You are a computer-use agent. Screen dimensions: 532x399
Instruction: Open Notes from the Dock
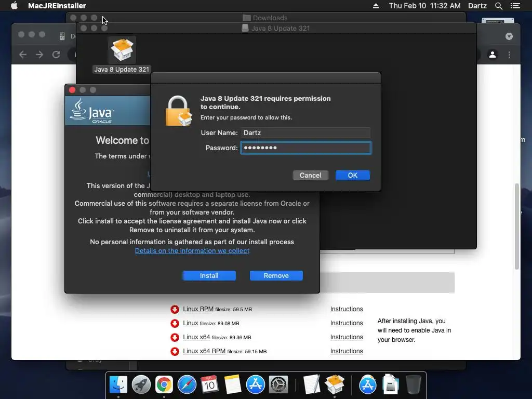[x=232, y=385]
